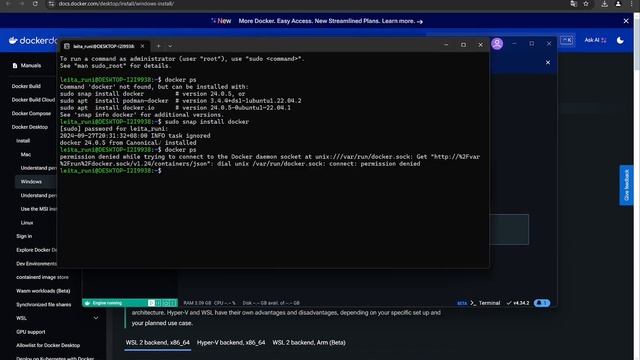This screenshot has width=640, height=360.
Task: Reload the browser page
Action: 35,4
